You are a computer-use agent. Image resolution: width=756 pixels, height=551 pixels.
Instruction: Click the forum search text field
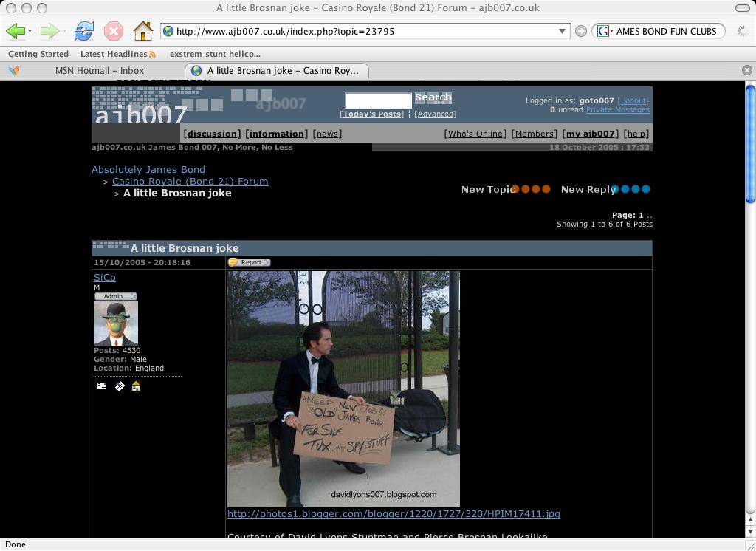tap(378, 100)
